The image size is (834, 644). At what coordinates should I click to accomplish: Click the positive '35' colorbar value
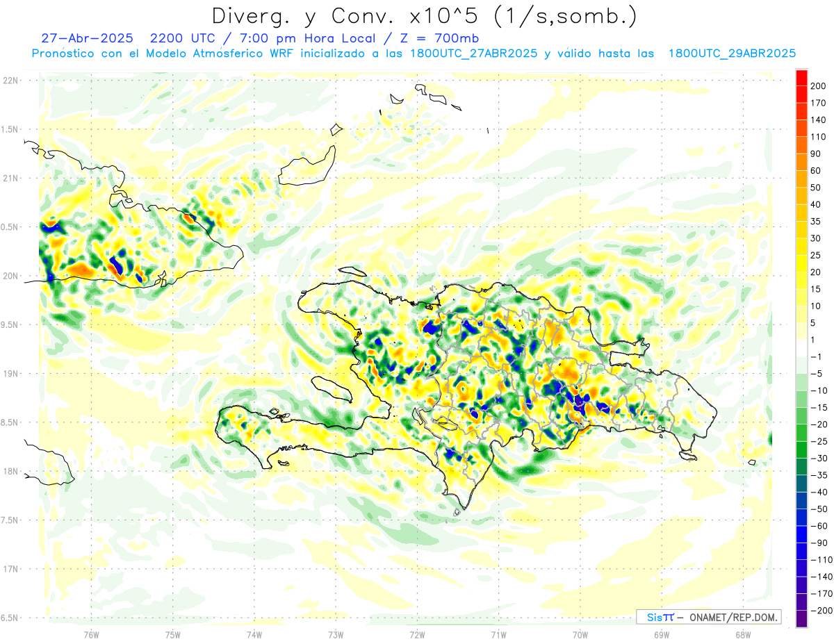[x=817, y=222]
